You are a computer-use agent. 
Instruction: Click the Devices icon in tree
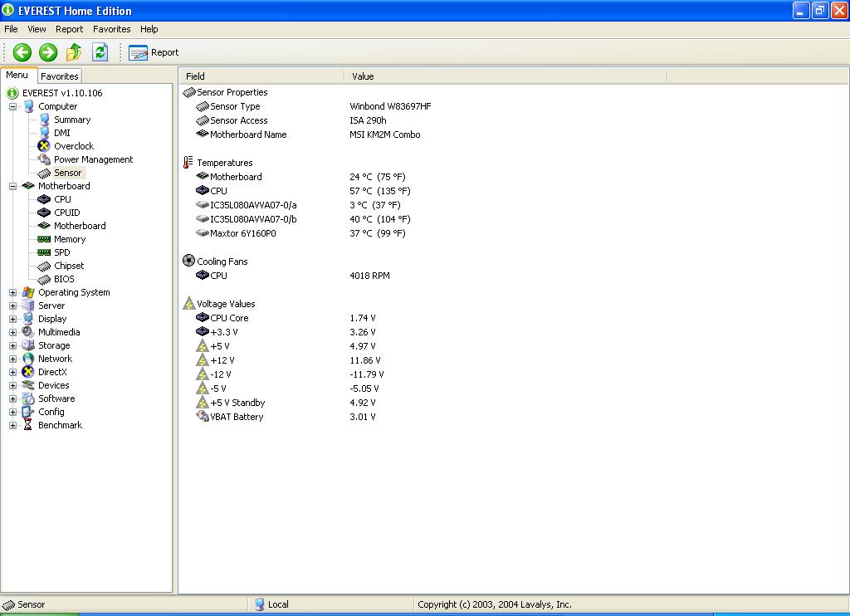[28, 385]
